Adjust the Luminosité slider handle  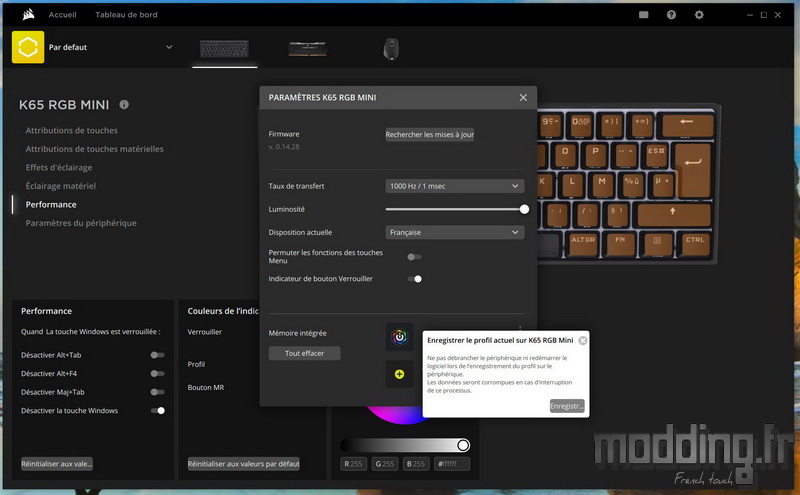(524, 209)
